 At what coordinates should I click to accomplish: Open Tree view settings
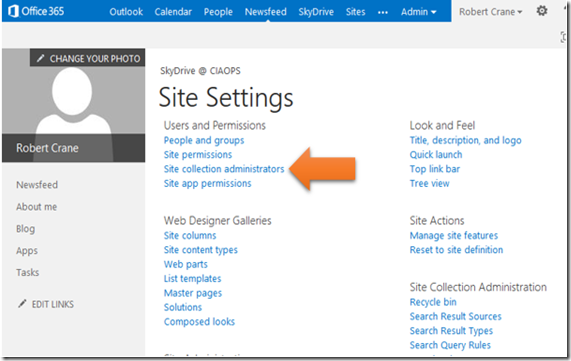[x=429, y=183]
